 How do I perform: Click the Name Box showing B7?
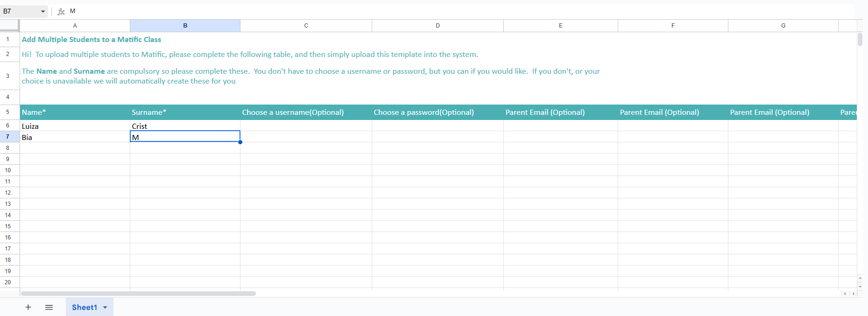19,11
